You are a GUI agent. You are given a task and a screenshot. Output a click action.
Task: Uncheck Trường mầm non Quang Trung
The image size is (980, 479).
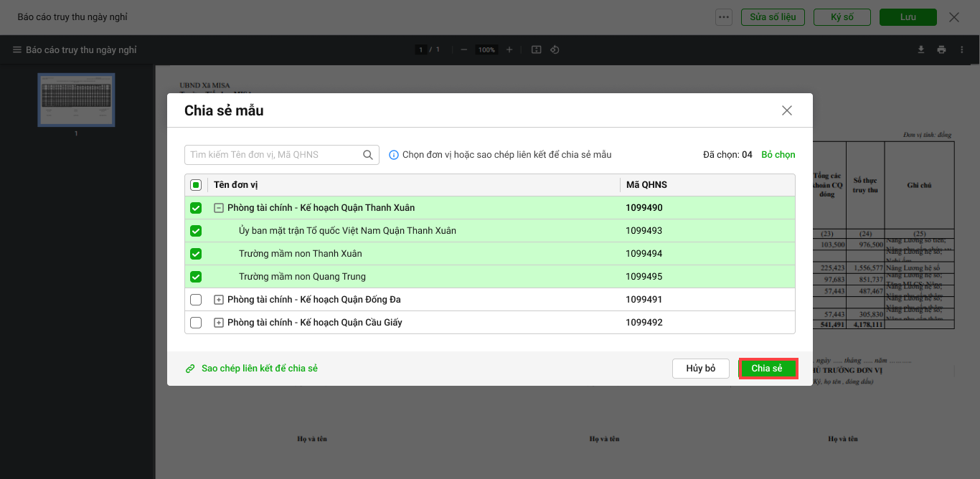tap(196, 277)
